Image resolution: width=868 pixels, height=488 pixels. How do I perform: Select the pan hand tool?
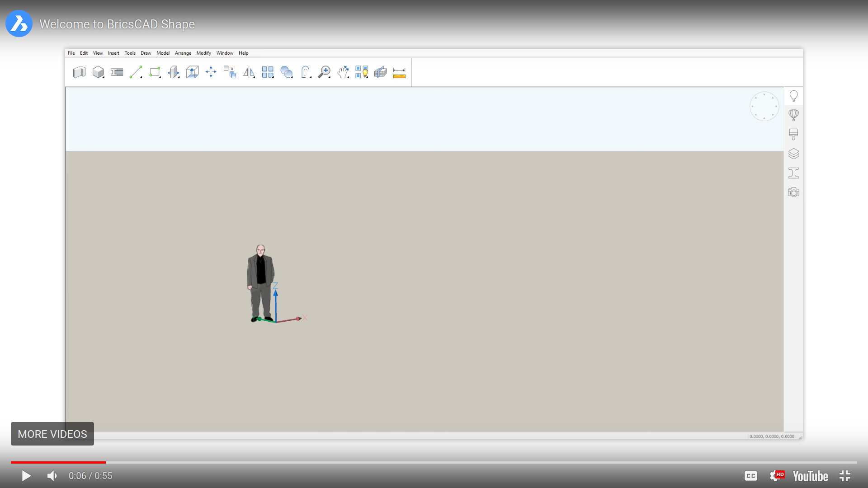tap(343, 72)
